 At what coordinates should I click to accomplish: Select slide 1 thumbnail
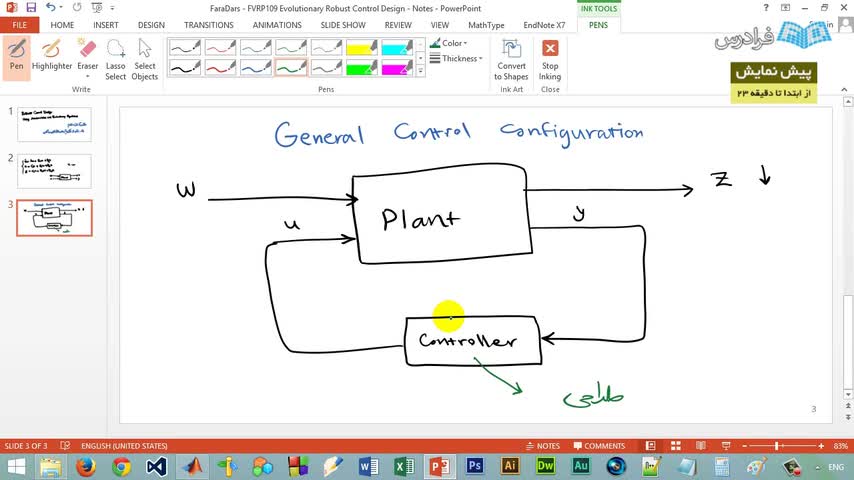pyautogui.click(x=54, y=124)
